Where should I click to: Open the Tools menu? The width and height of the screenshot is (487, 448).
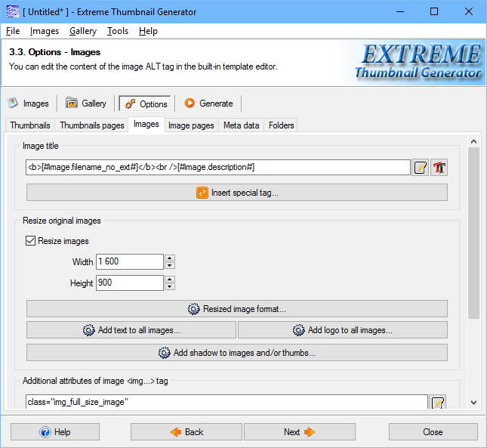pos(118,31)
